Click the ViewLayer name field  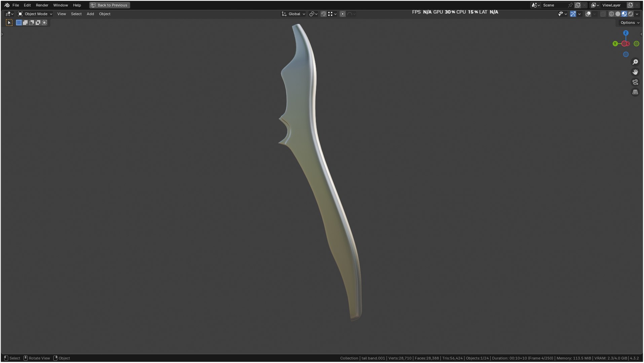[x=614, y=5]
